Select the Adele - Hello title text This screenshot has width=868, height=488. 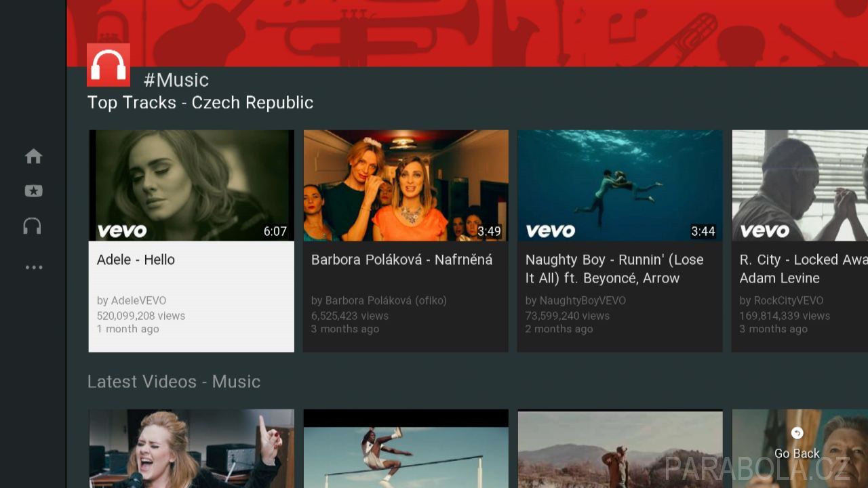pos(136,260)
